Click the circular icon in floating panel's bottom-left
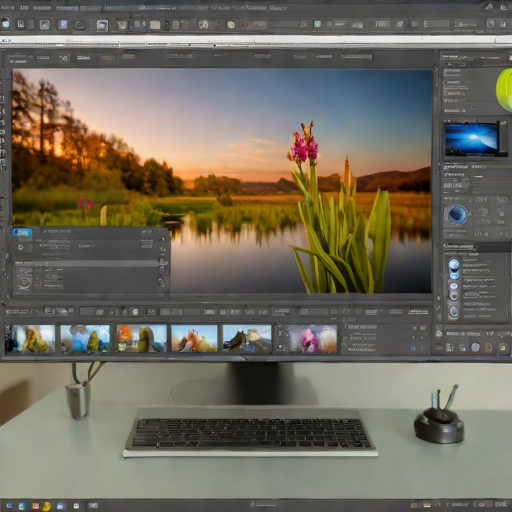This screenshot has width=512, height=512. point(24,283)
